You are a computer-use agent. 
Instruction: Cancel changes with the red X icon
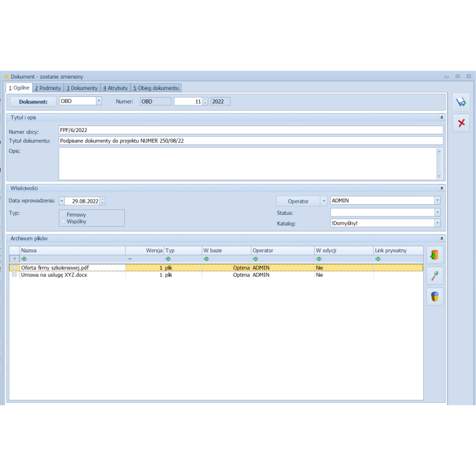461,123
